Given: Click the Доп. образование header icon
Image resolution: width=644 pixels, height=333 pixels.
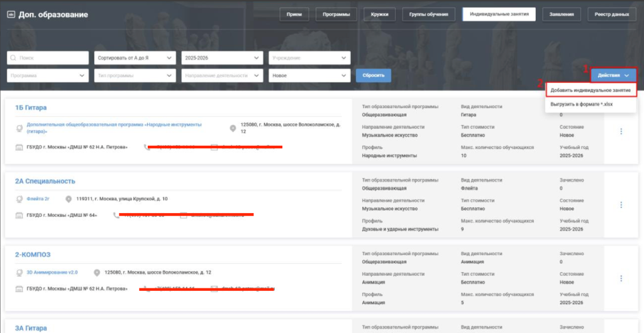Looking at the screenshot, I should (11, 15).
